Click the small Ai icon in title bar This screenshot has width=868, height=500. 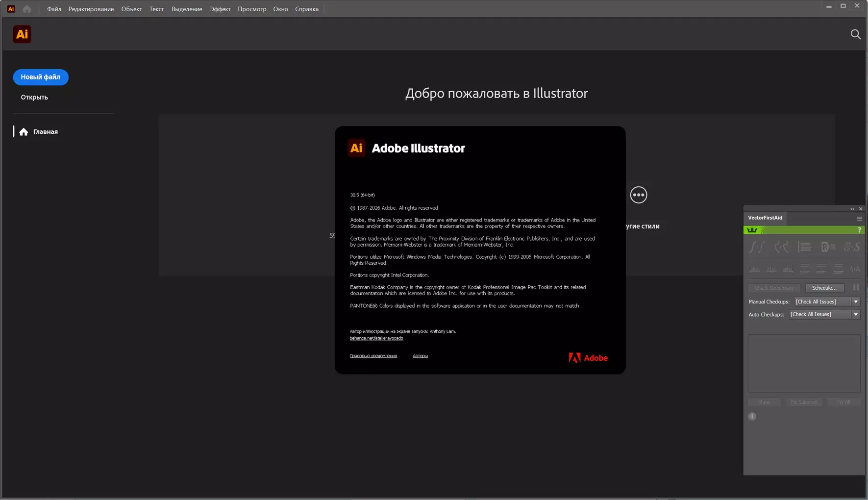pos(11,9)
